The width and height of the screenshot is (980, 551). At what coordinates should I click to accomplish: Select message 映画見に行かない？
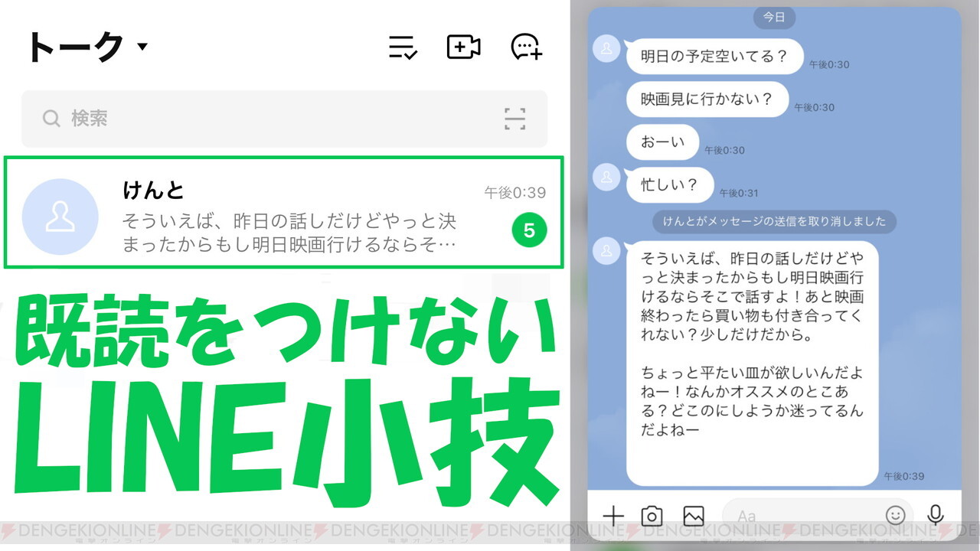(707, 99)
